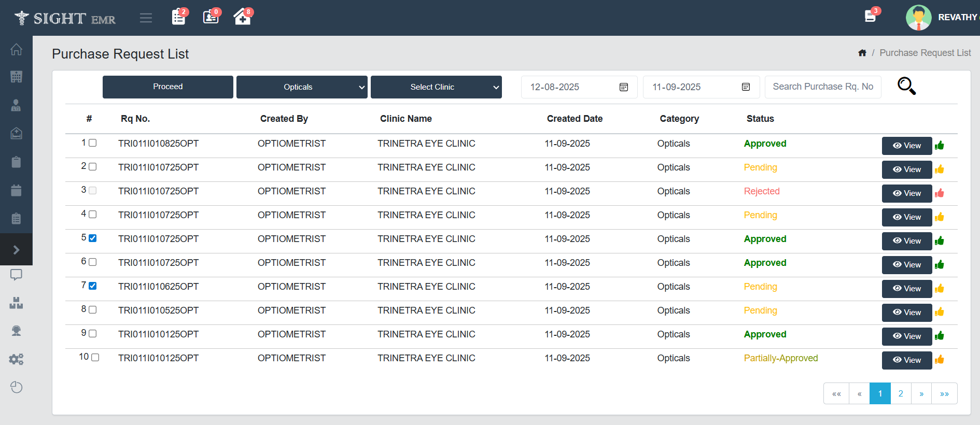Uncheck the checkbox for row 7
The height and width of the screenshot is (425, 980).
(93, 286)
